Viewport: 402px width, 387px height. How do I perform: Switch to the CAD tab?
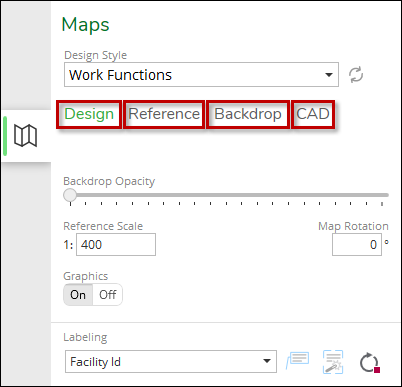pyautogui.click(x=313, y=114)
